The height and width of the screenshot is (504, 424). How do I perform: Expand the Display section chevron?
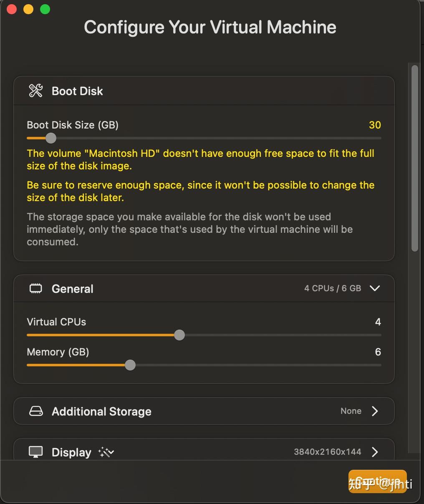tap(375, 452)
